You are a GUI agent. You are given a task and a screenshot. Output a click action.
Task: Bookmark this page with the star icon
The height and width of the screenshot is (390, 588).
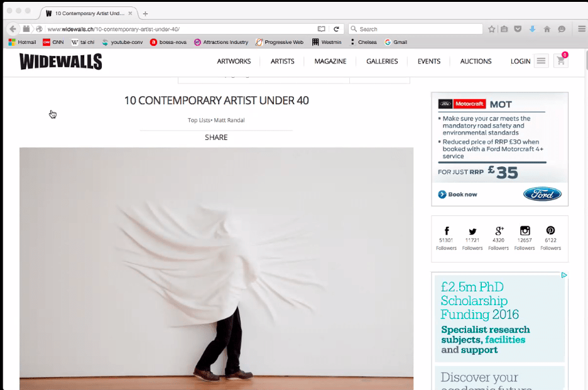(492, 29)
